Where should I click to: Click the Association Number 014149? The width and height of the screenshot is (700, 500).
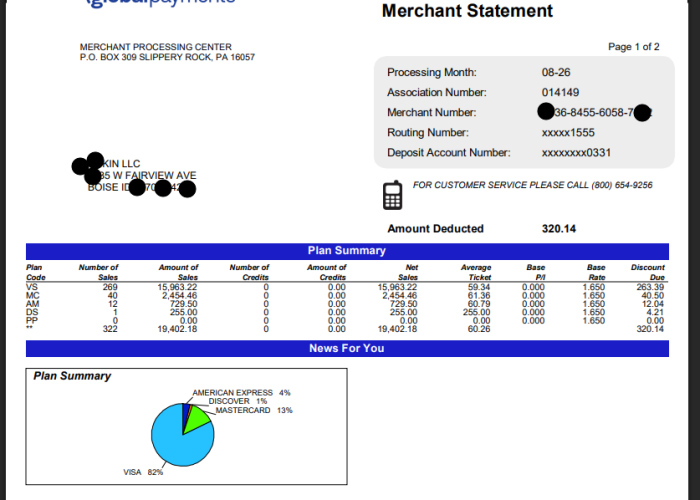coord(560,92)
